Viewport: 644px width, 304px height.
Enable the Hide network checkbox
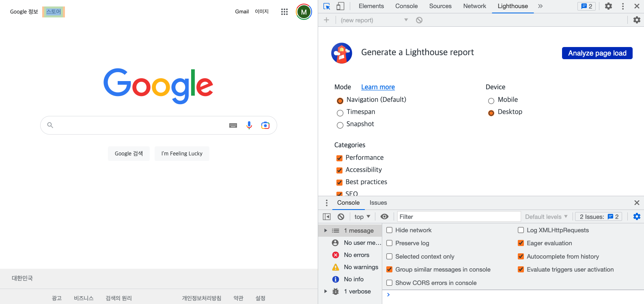point(389,230)
